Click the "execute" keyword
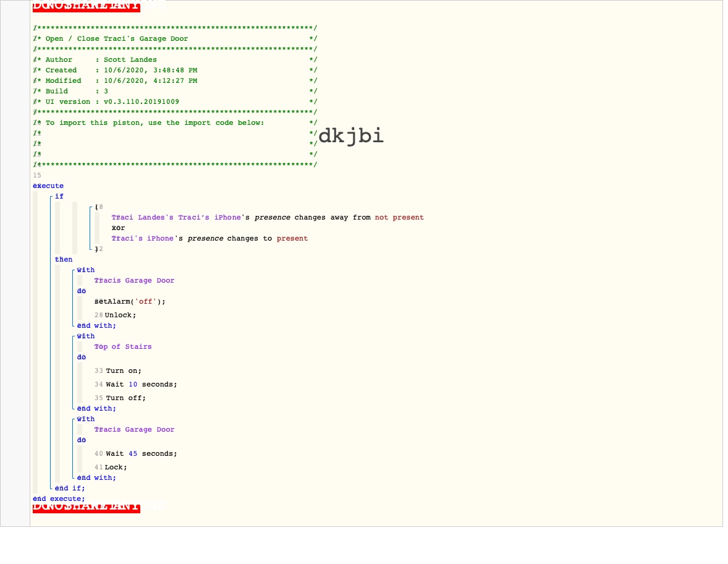The image size is (728, 564). 48,186
